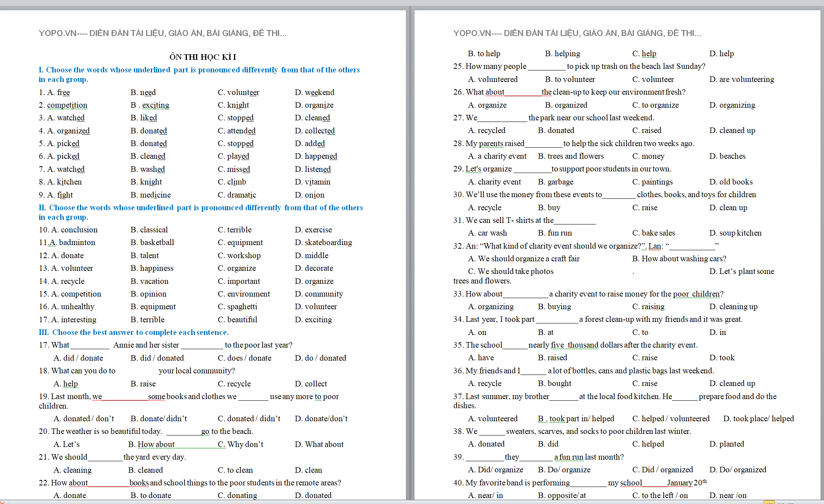Screen dimensions: 824x504
Task: Click 'B. helping' at top of right page
Action: pos(562,53)
